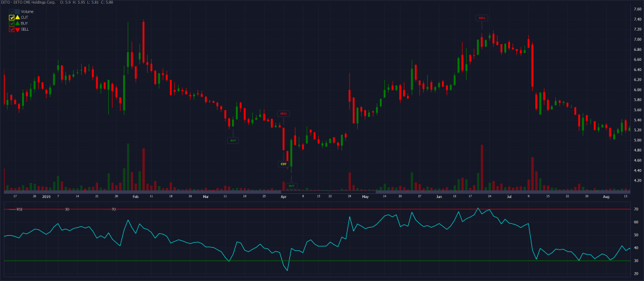
Task: Click the RSI 70 level legend label
Action: pyautogui.click(x=114, y=209)
